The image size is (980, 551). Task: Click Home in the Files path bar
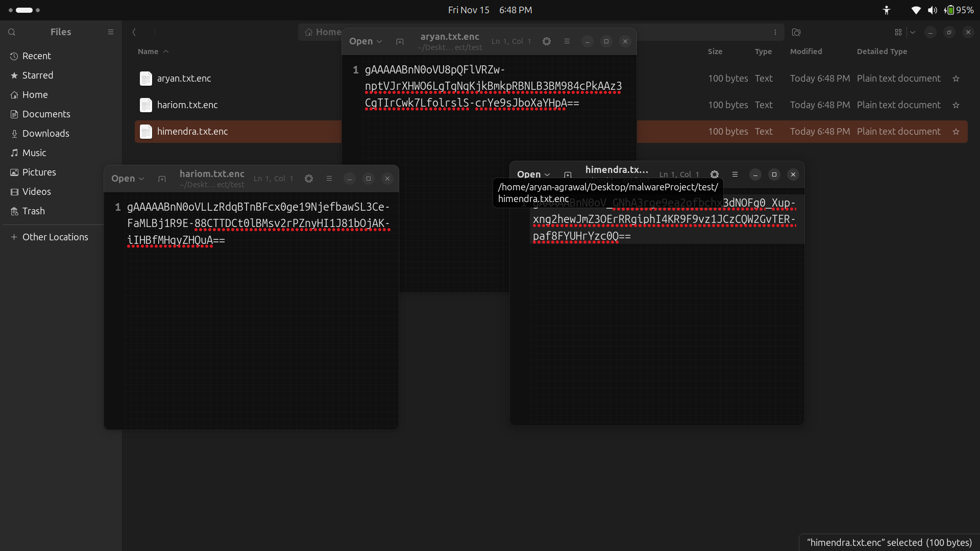[323, 32]
